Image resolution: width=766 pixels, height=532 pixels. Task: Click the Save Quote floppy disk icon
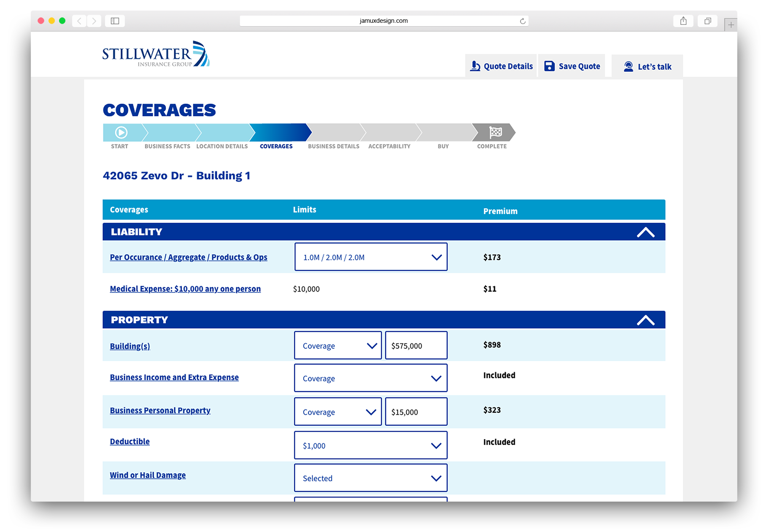point(549,66)
